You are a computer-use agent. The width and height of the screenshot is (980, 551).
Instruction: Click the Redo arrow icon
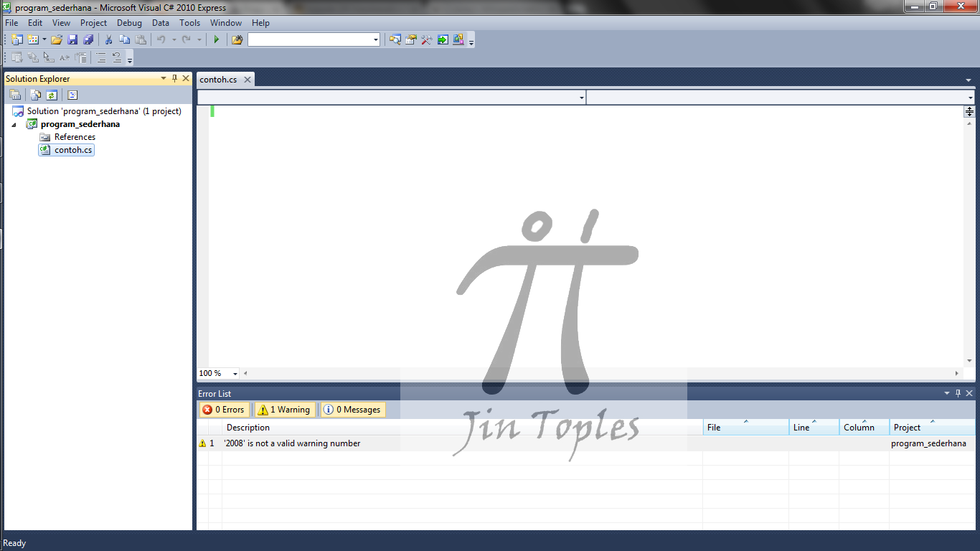[187, 39]
